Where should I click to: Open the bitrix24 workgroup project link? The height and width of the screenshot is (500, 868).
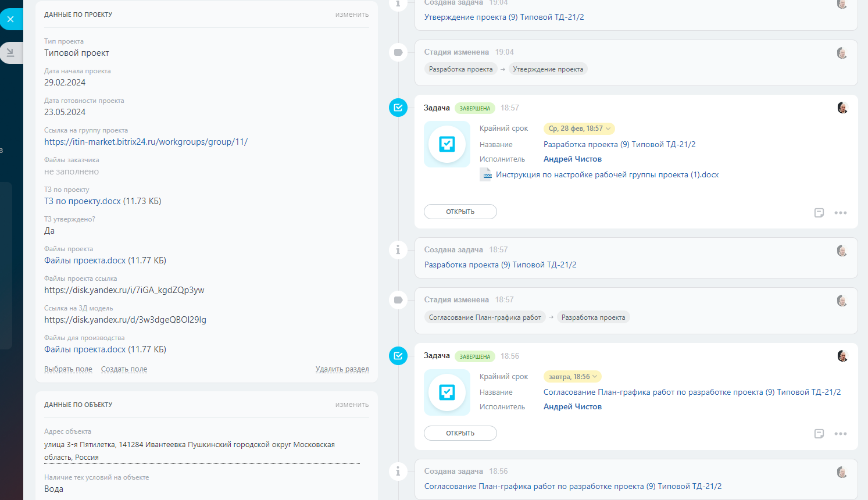pos(146,142)
